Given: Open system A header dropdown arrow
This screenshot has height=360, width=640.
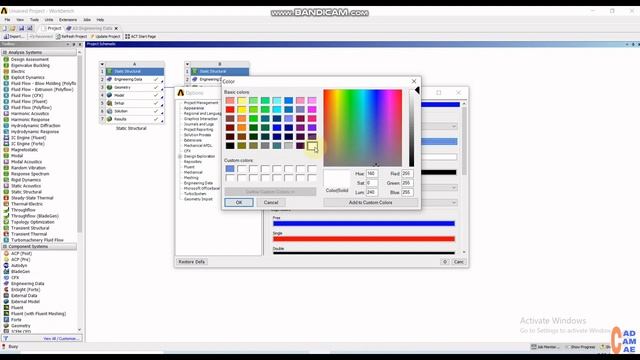Looking at the screenshot, I should tap(102, 64).
